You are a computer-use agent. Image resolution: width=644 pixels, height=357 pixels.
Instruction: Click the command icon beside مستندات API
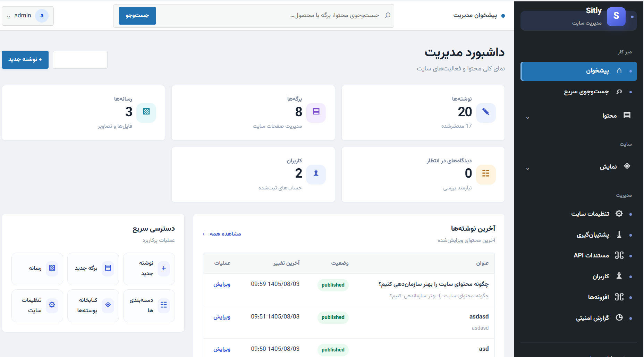tap(619, 255)
